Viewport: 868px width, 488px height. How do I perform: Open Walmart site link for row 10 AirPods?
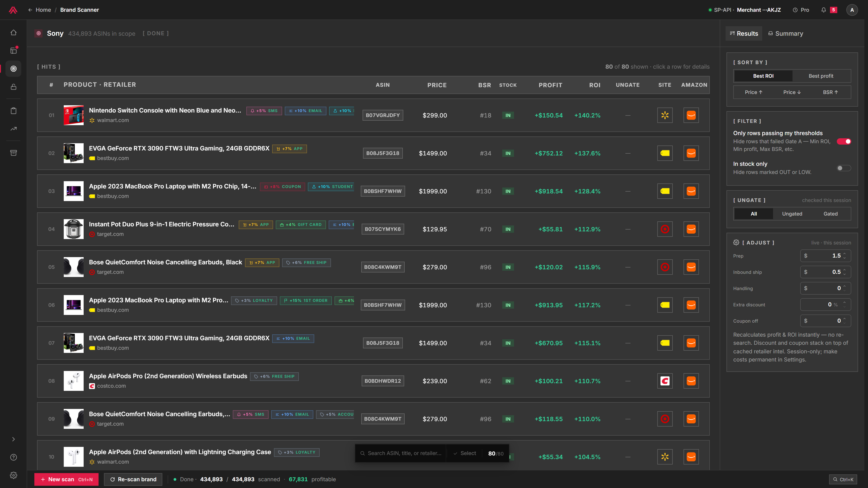(x=665, y=457)
